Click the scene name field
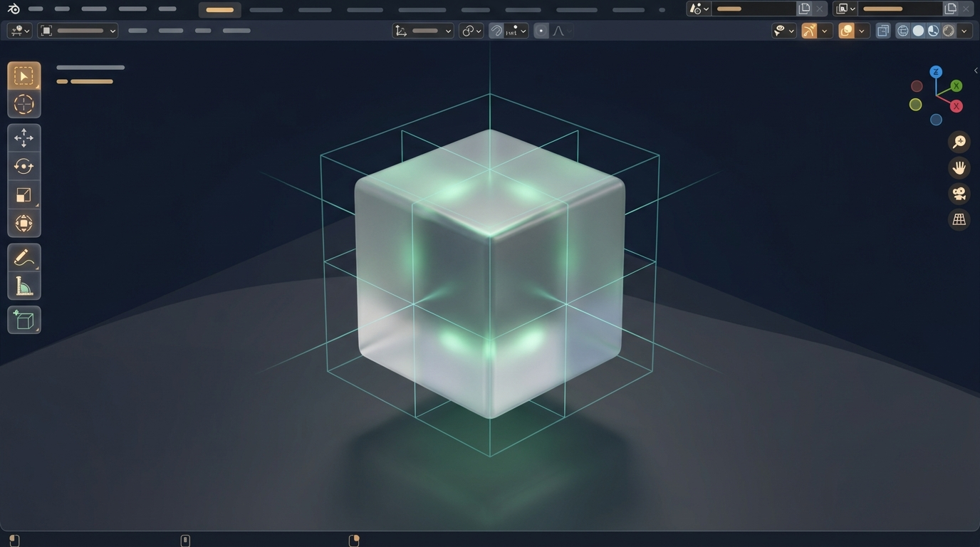 point(754,9)
